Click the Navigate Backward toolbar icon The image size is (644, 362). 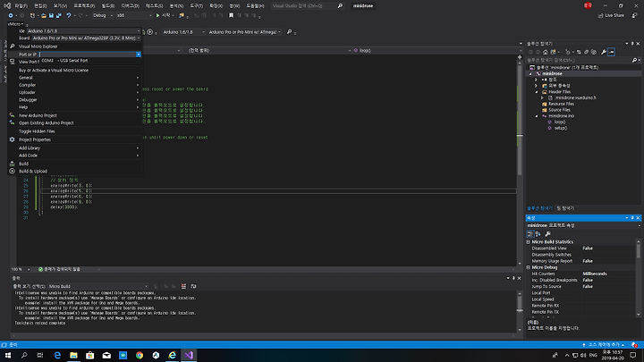[11, 15]
